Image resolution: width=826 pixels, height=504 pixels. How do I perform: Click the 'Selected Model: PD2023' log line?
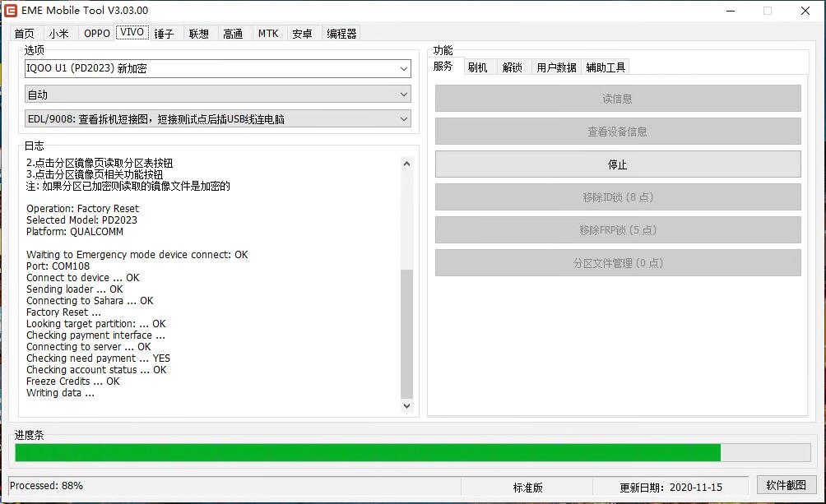tap(81, 220)
